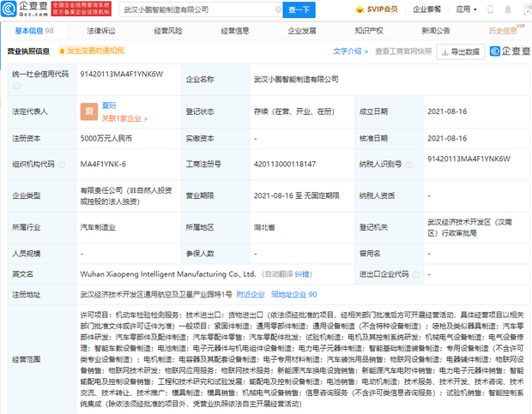Click the 查一下 search button
Screen dimensions: 532x414
point(299,9)
